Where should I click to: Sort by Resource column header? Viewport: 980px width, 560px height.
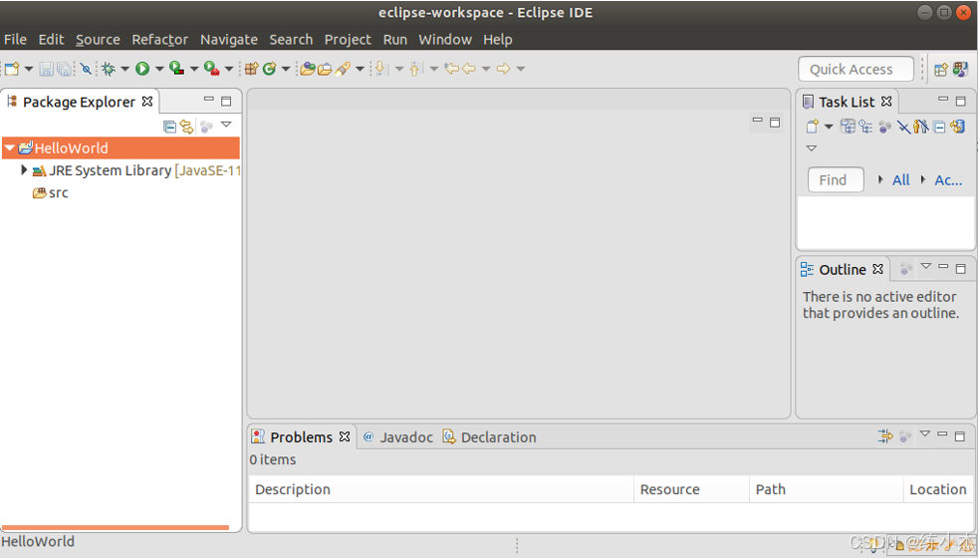pyautogui.click(x=691, y=489)
